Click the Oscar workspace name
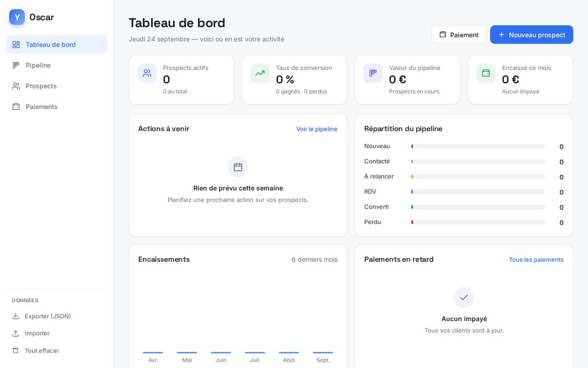 42,17
